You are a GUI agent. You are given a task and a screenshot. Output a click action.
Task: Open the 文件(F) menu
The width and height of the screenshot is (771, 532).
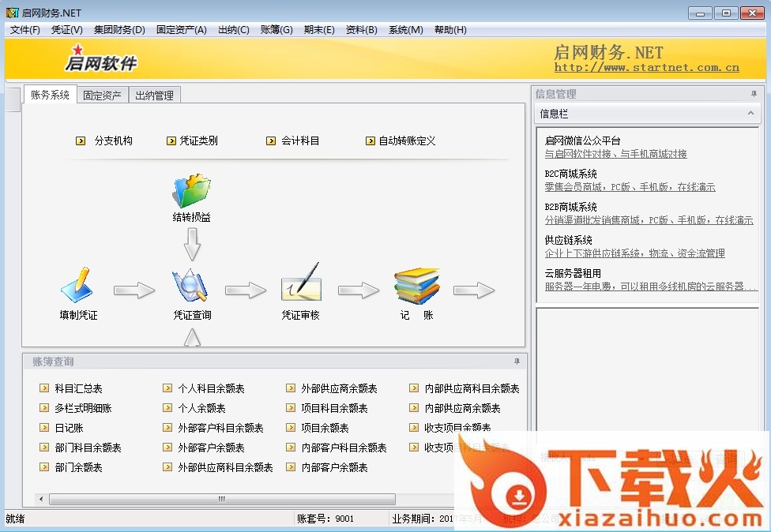(x=25, y=30)
